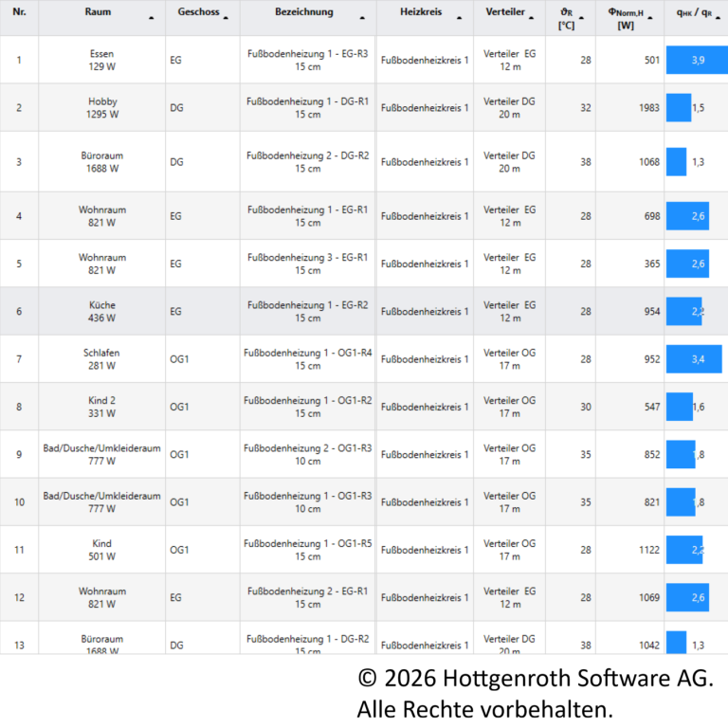Click the Fußbodenheizung 1 - OG1-R5 designation cell
Viewport: 728px width, 728px height.
pos(307,550)
